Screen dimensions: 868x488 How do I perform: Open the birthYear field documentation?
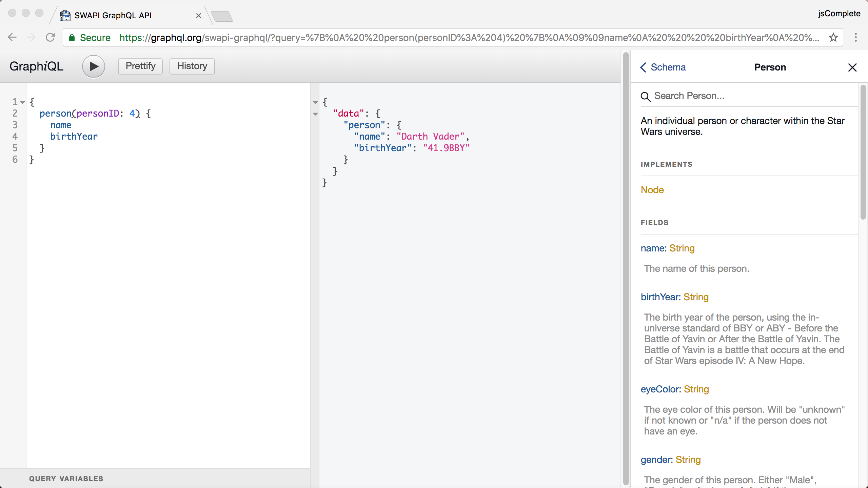tap(659, 297)
